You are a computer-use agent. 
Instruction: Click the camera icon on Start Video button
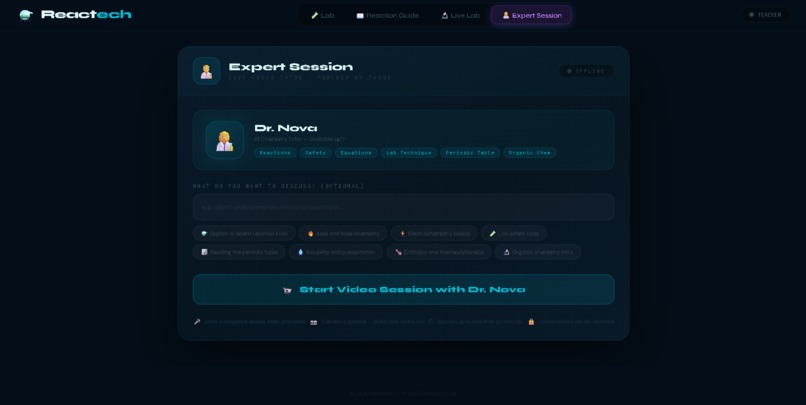287,290
